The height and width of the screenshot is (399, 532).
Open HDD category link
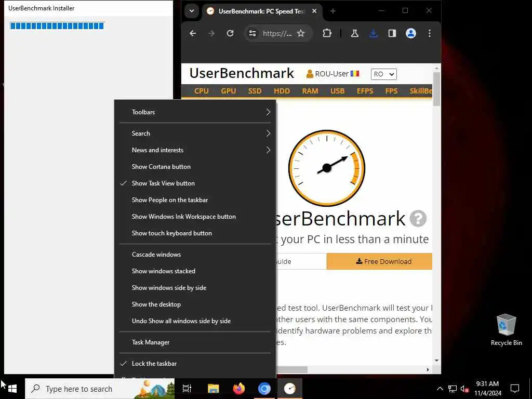click(282, 91)
